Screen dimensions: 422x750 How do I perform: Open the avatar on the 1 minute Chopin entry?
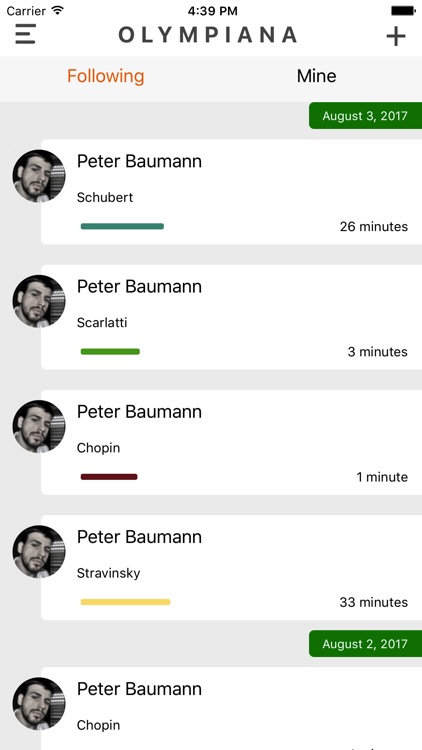click(39, 427)
